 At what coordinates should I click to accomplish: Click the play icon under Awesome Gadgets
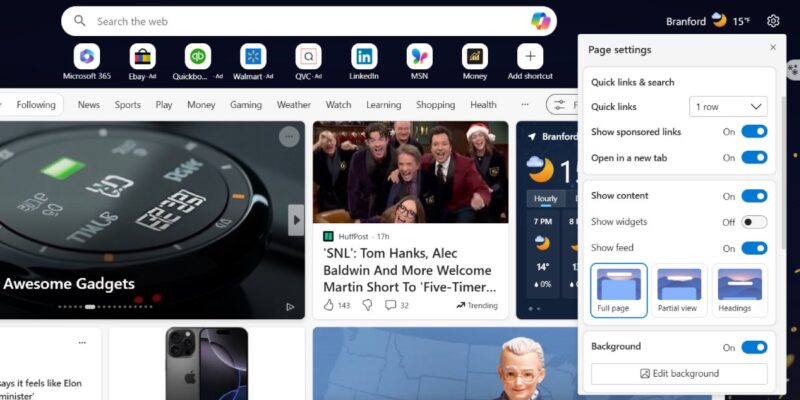coord(290,307)
